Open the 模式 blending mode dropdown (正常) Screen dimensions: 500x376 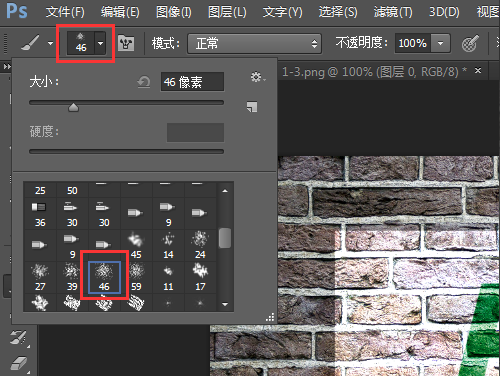click(254, 43)
